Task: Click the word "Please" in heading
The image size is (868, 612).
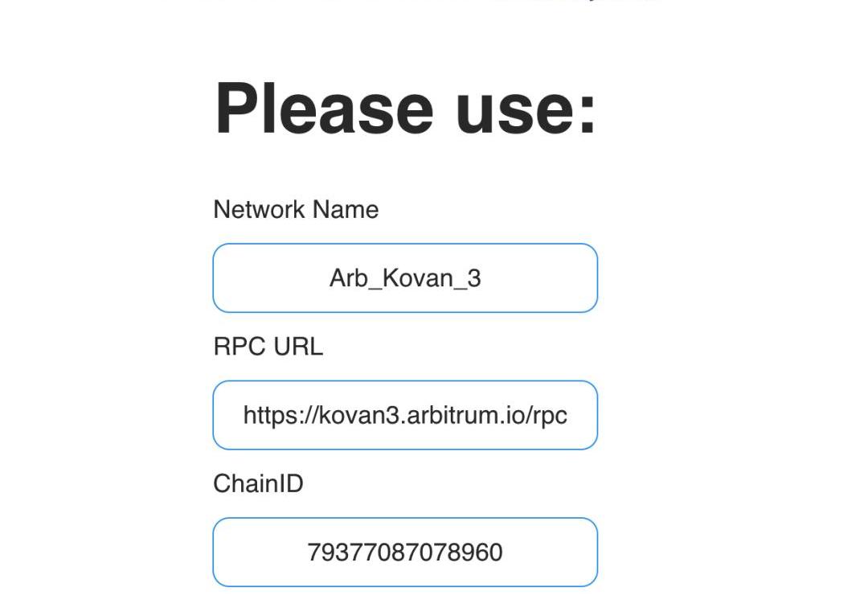Action: click(324, 109)
